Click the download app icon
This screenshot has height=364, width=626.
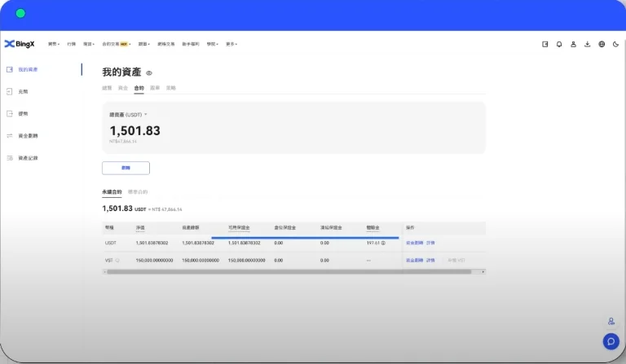tap(587, 44)
